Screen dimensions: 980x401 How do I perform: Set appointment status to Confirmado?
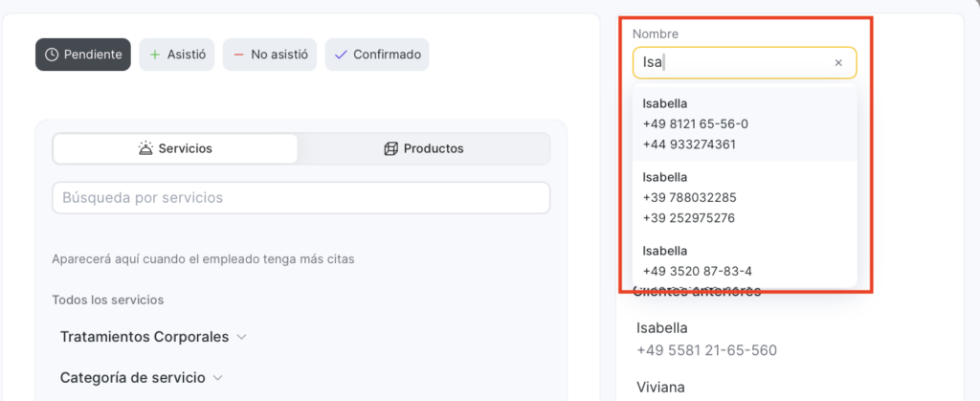pos(377,55)
